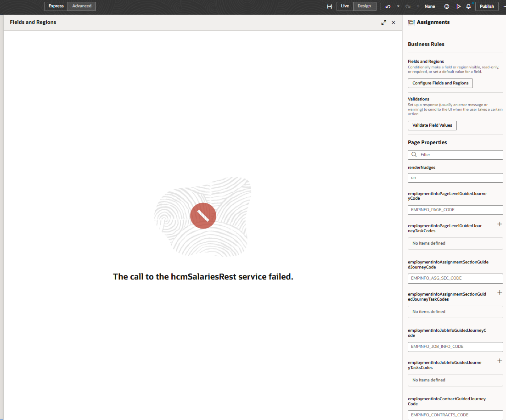Viewport: 506px width, 420px height.
Task: Switch to Design mode
Action: coord(365,6)
